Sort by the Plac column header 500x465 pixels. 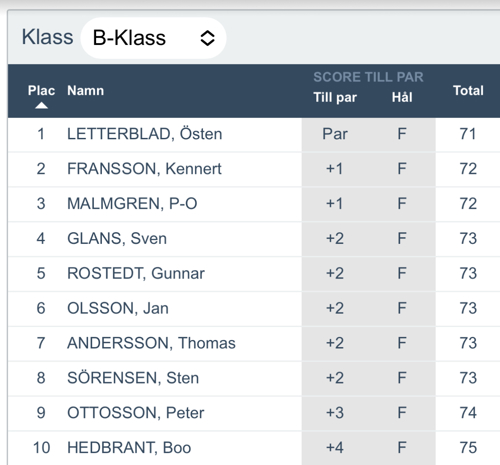tap(41, 90)
